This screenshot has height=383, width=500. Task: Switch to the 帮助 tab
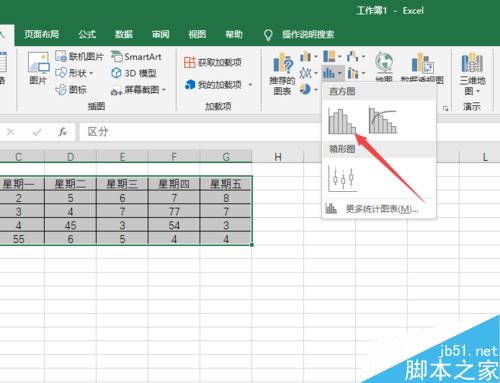pyautogui.click(x=234, y=34)
